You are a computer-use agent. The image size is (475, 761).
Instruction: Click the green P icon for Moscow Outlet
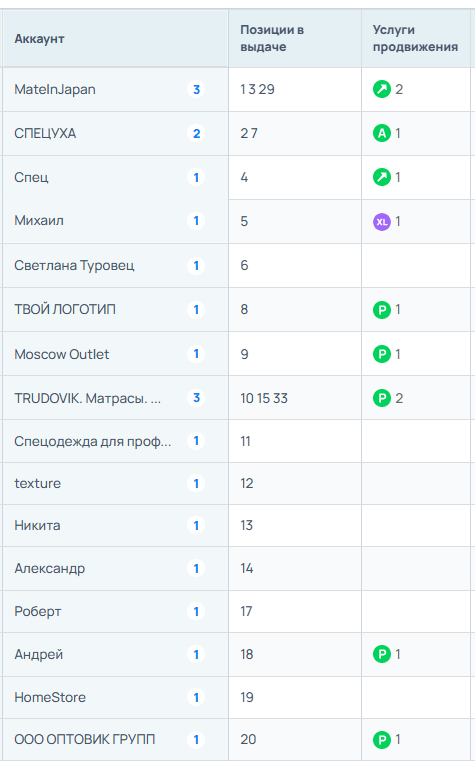click(x=382, y=354)
